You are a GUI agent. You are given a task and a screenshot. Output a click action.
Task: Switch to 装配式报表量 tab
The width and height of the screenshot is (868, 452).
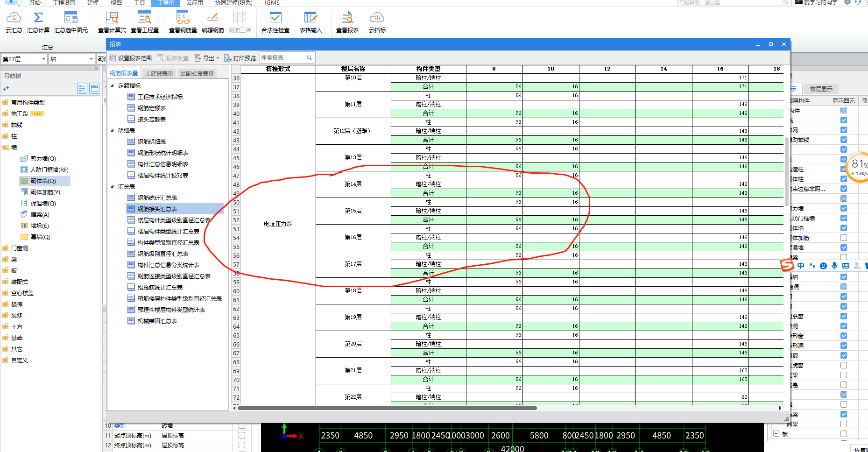point(197,73)
